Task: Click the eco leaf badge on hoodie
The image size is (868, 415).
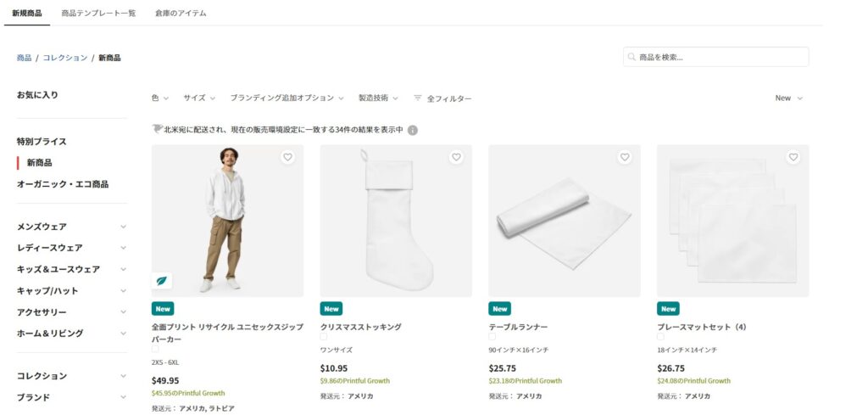Action: pos(162,281)
